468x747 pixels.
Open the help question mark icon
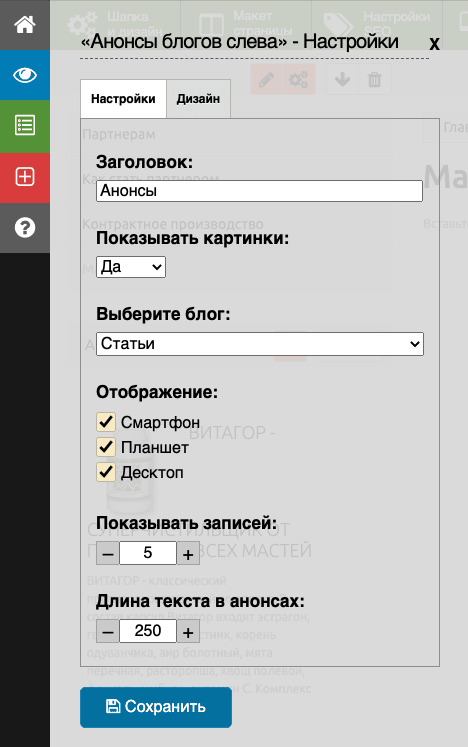[x=25, y=228]
